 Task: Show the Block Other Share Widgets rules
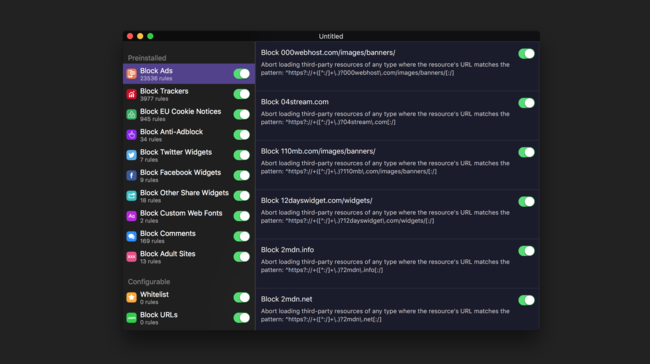click(189, 196)
